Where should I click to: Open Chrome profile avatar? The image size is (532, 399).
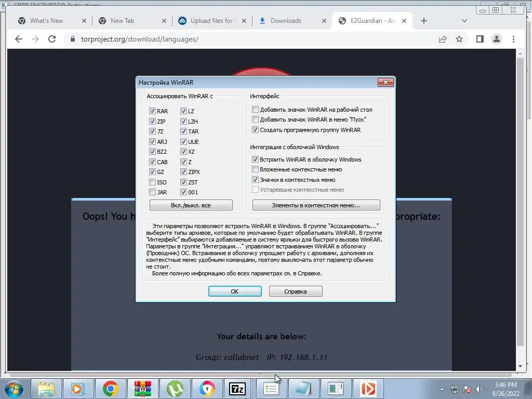click(497, 39)
